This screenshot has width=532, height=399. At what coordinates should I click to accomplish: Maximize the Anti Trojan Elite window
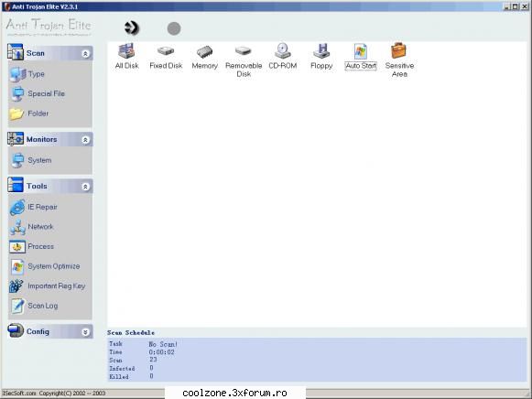pyautogui.click(x=515, y=6)
